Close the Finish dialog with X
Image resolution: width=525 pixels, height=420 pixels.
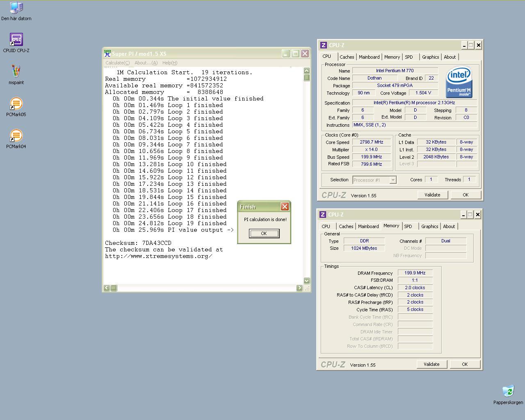(285, 206)
